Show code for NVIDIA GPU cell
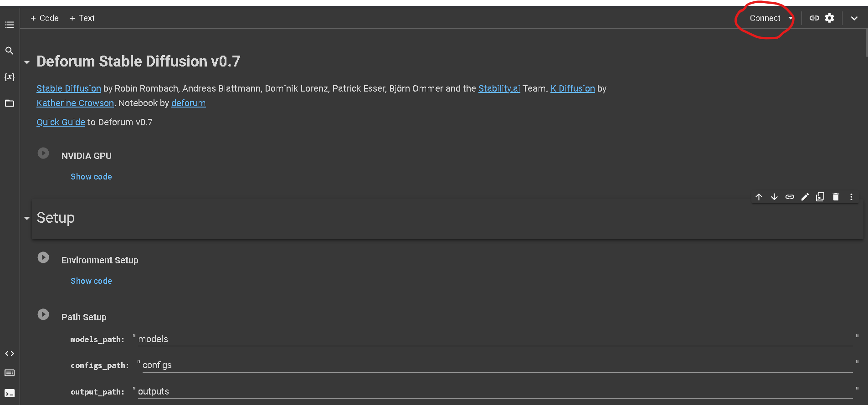868x405 pixels. 91,177
